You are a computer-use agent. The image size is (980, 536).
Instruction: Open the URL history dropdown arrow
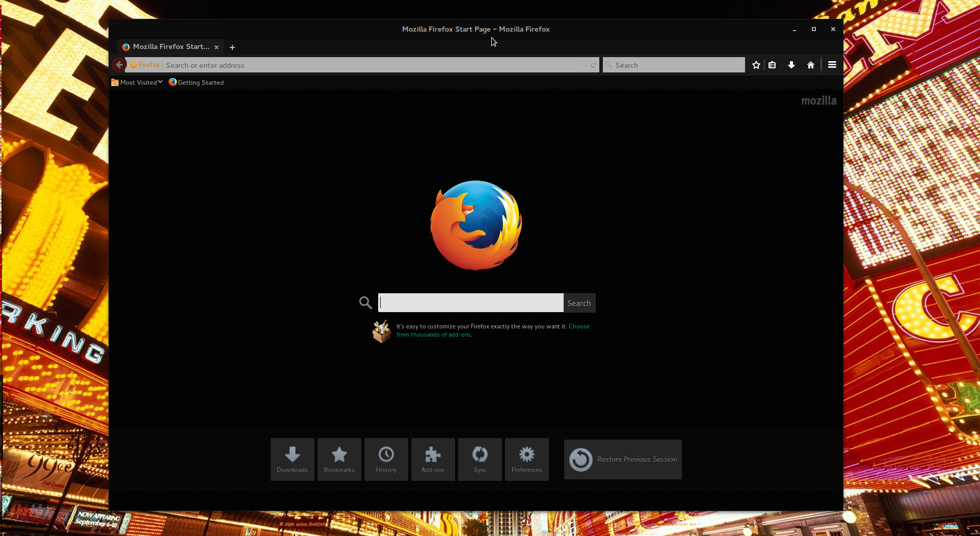585,65
